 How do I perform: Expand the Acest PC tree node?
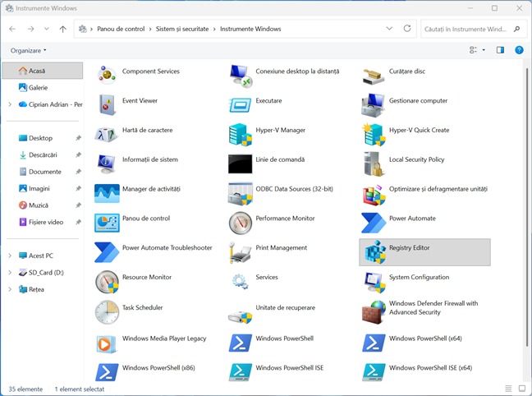point(10,256)
